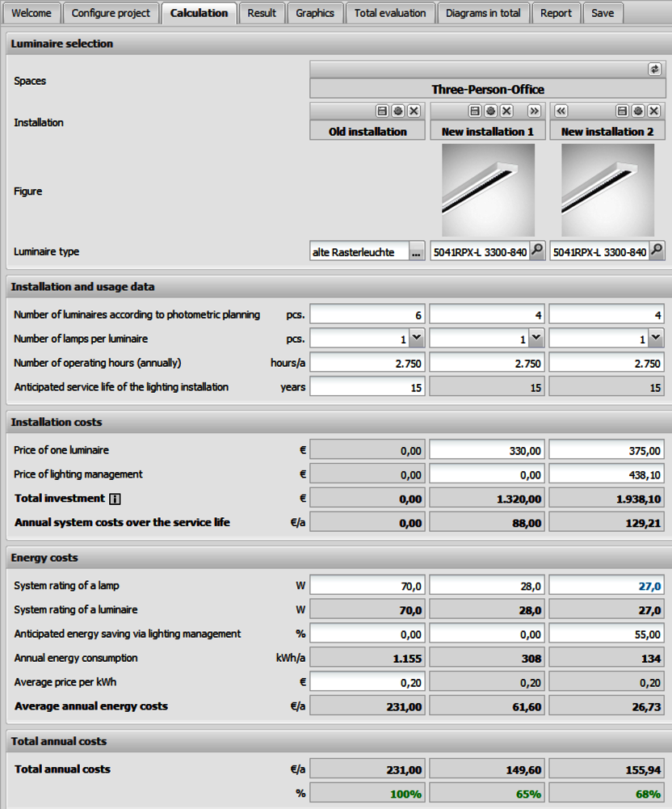
Task: Click the Three-Person-Office space header
Action: click(488, 89)
